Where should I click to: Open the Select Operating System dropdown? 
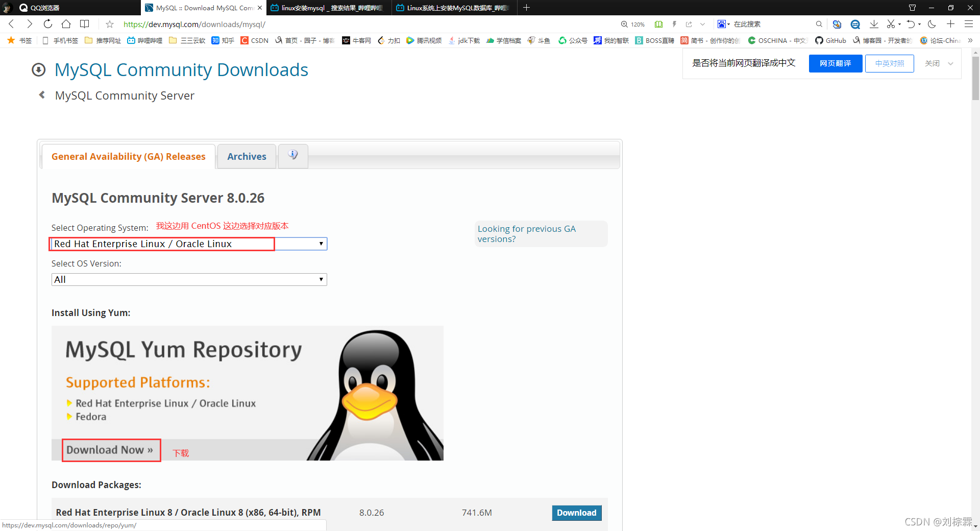click(x=189, y=244)
